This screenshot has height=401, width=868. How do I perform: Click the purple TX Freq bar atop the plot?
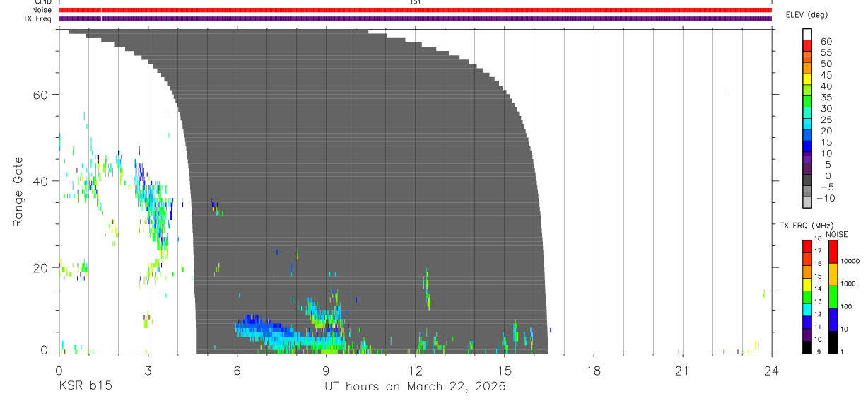point(415,18)
